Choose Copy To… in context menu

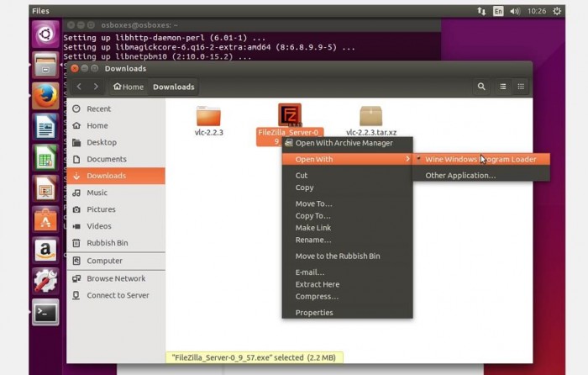(x=347, y=216)
